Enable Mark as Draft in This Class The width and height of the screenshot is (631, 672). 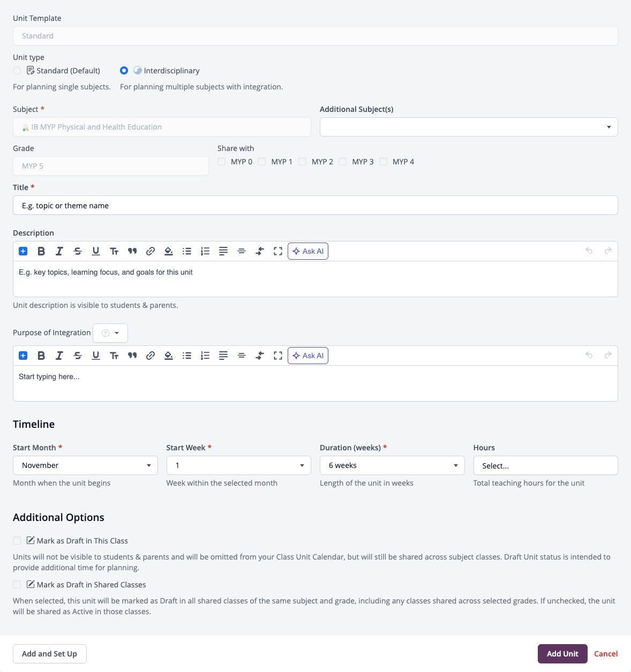click(x=17, y=541)
